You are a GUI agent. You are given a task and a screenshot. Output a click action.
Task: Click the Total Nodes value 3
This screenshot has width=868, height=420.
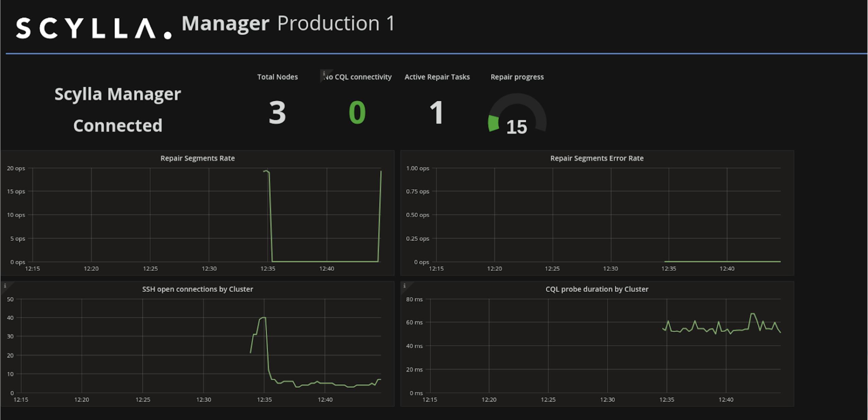tap(277, 112)
